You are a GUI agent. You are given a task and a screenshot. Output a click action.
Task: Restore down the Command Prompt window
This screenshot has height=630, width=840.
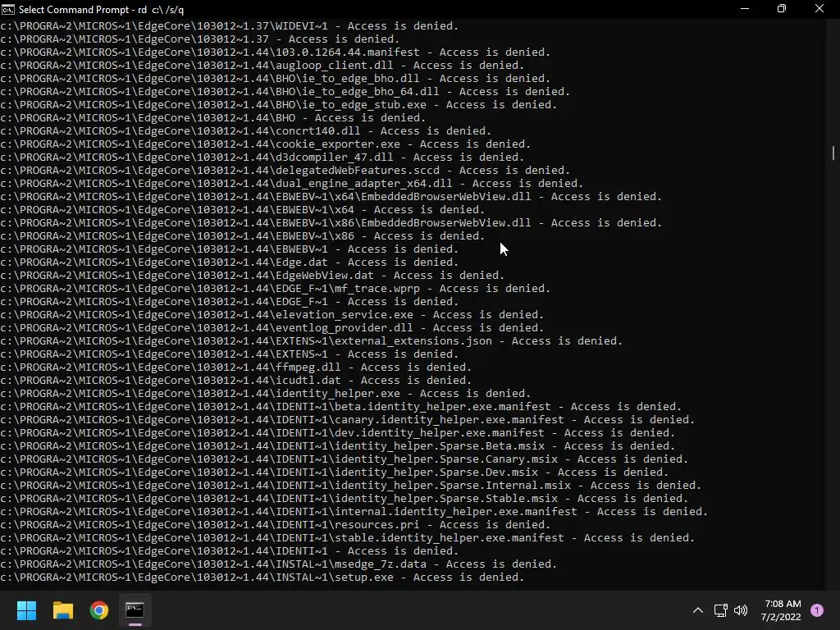coord(782,9)
